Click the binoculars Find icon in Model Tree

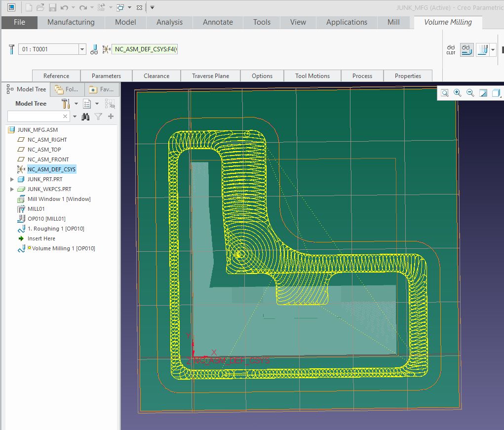pyautogui.click(x=85, y=117)
